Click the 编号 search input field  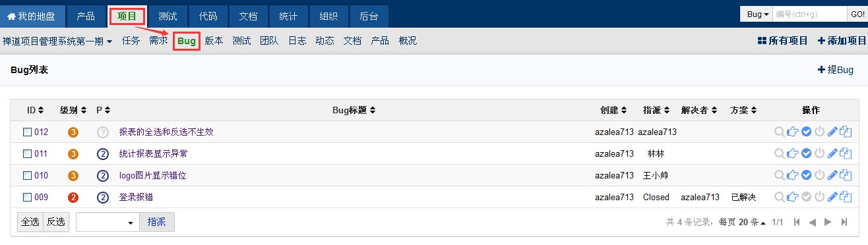(809, 14)
